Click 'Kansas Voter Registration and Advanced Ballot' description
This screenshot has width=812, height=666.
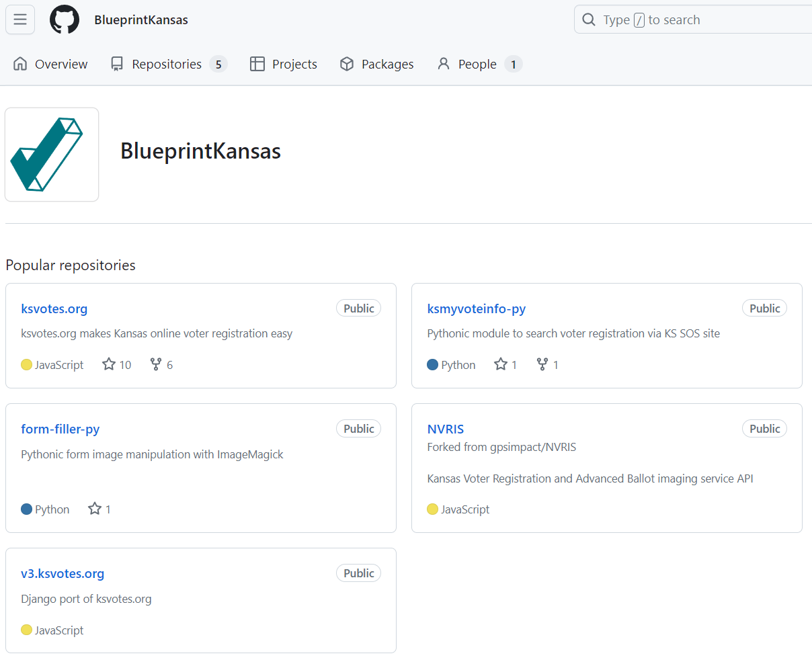(590, 479)
